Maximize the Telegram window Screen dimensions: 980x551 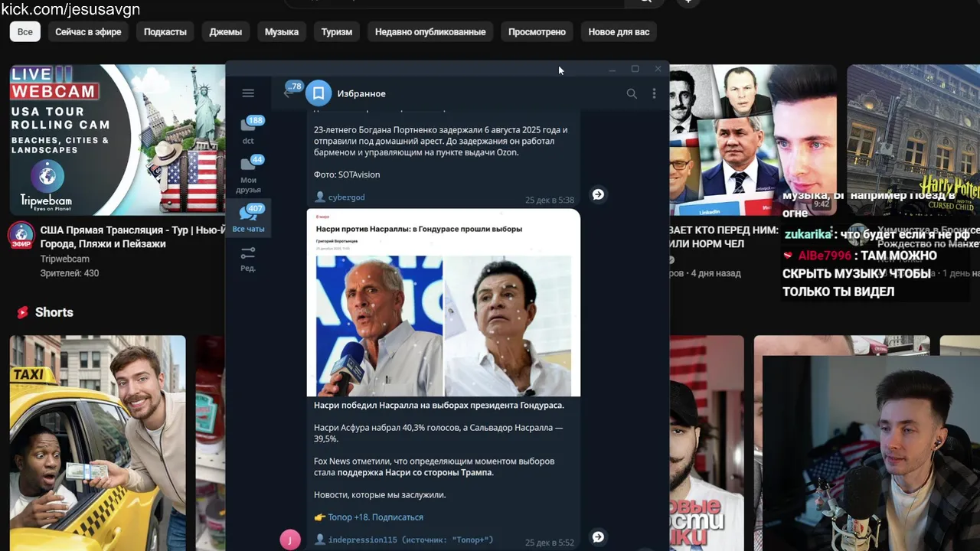(x=635, y=69)
